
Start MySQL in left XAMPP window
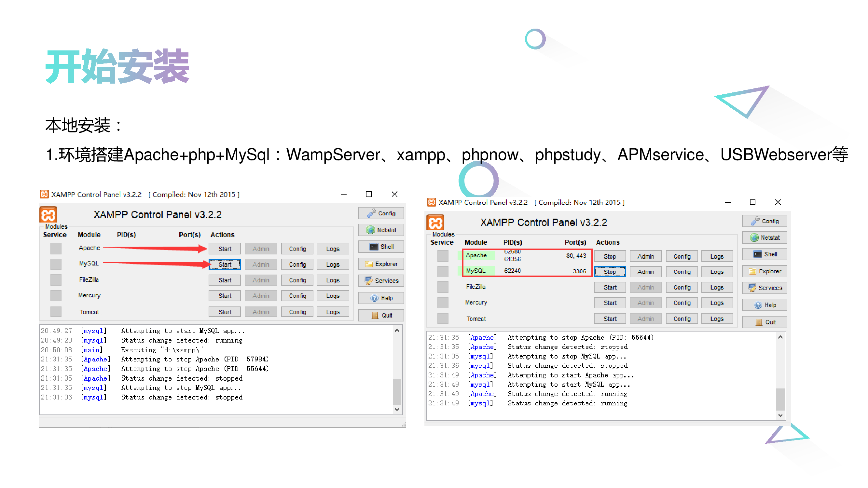point(225,264)
